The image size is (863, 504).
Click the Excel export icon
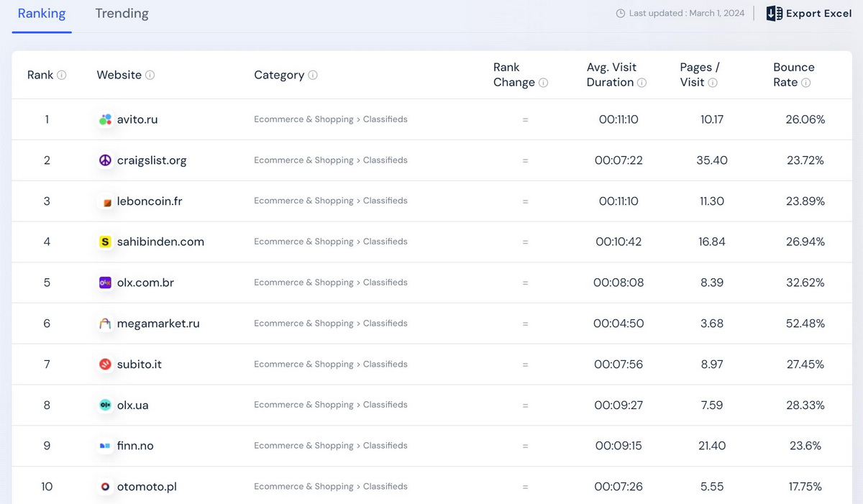pyautogui.click(x=774, y=14)
